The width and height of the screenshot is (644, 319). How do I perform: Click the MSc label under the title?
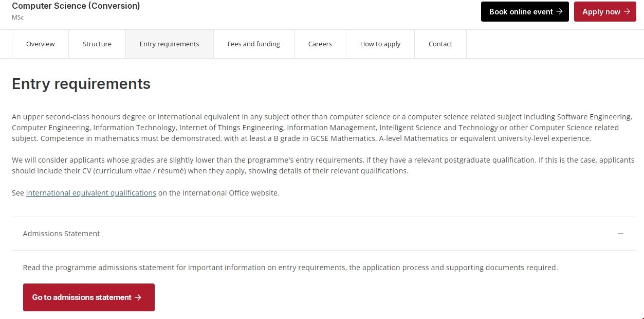(17, 17)
